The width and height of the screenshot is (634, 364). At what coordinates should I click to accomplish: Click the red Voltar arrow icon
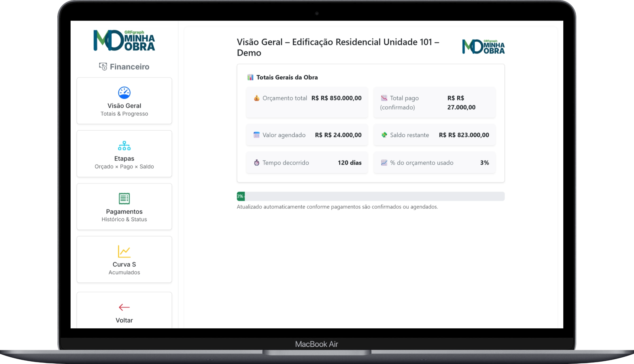point(124,307)
